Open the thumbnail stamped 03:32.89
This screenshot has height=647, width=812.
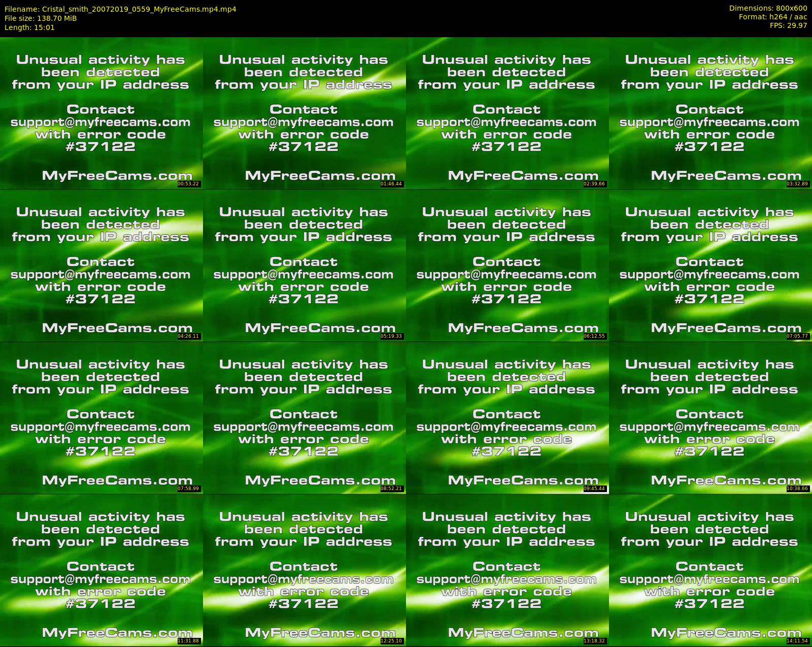coord(710,113)
